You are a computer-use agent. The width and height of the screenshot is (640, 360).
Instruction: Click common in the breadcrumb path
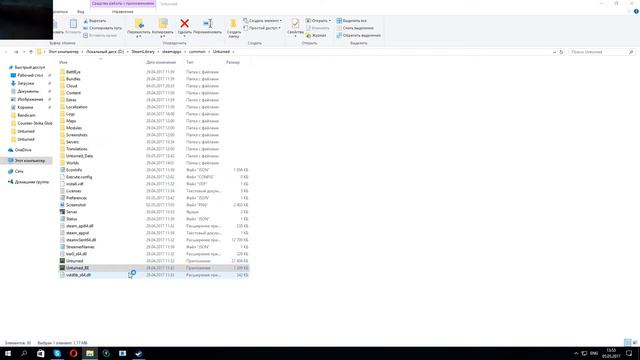(197, 52)
